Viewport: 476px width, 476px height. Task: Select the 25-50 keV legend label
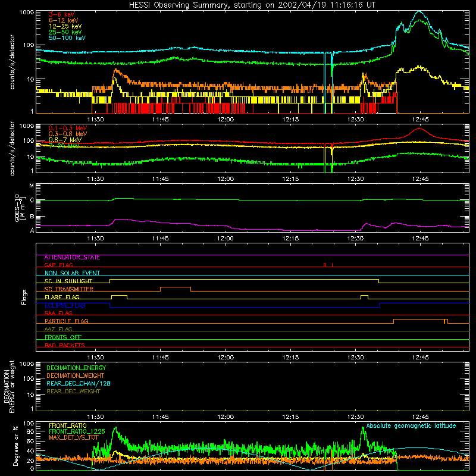coord(65,32)
